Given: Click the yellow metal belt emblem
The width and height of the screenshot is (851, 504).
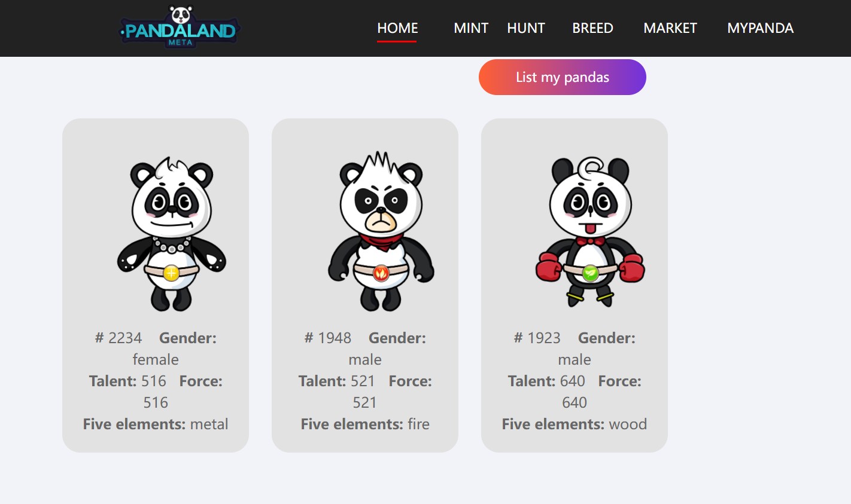Looking at the screenshot, I should click(171, 273).
